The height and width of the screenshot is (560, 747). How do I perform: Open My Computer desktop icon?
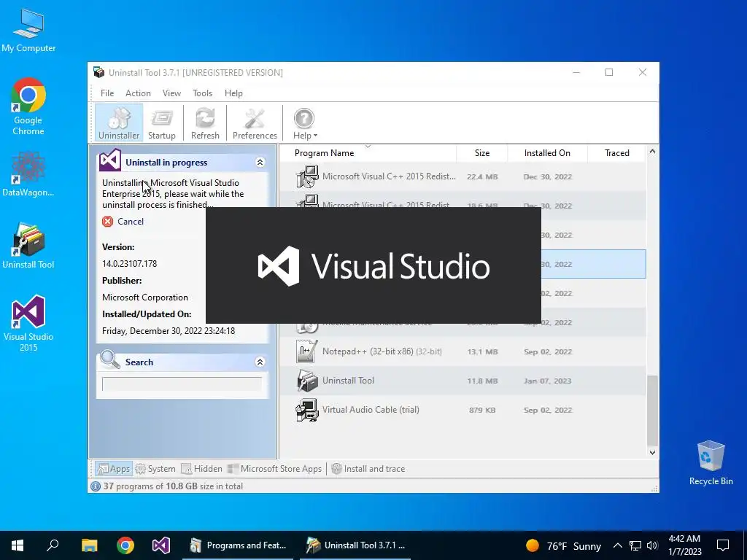click(28, 31)
